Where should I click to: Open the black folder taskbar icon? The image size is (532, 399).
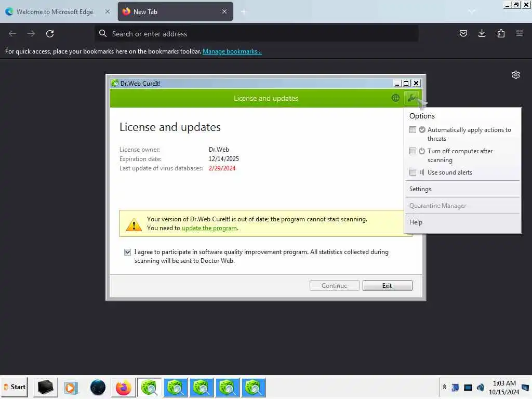(46, 387)
